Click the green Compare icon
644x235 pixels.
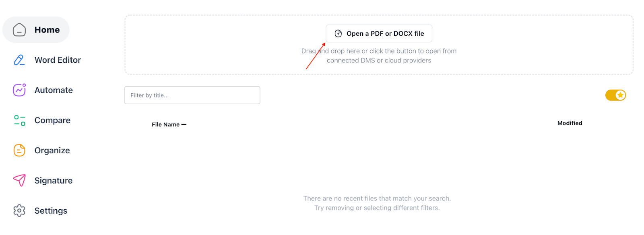pos(19,120)
